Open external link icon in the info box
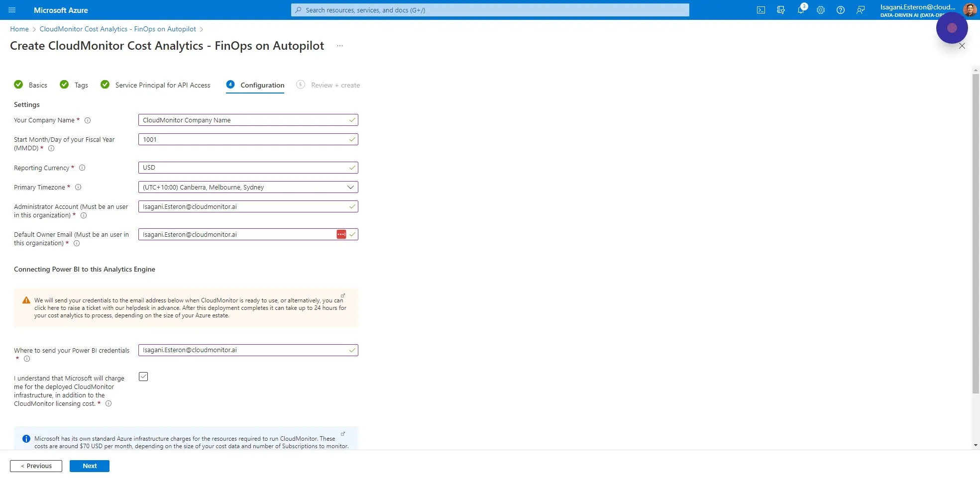Image resolution: width=980 pixels, height=482 pixels. tap(342, 434)
